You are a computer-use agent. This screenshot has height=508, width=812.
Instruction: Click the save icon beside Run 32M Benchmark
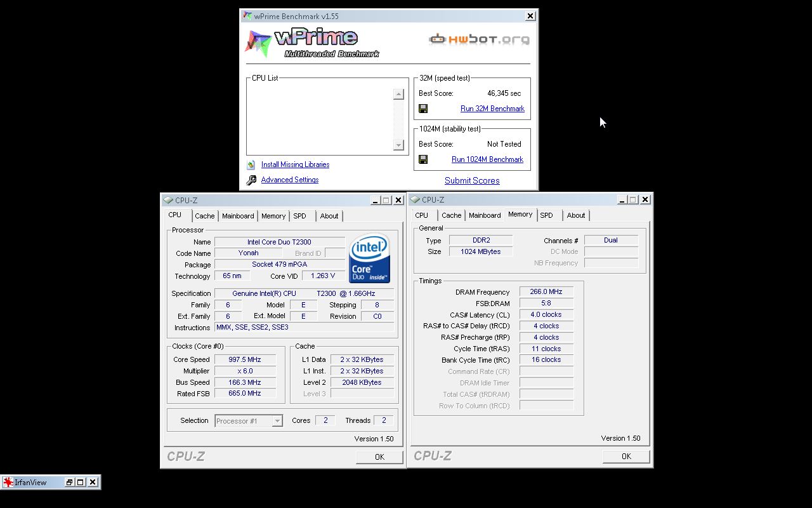coord(423,109)
